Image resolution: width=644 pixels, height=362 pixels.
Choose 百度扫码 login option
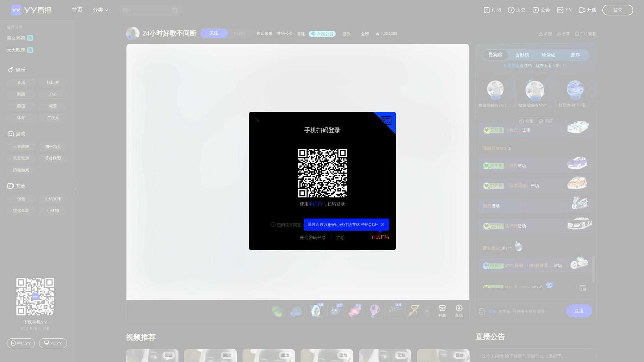pyautogui.click(x=380, y=237)
